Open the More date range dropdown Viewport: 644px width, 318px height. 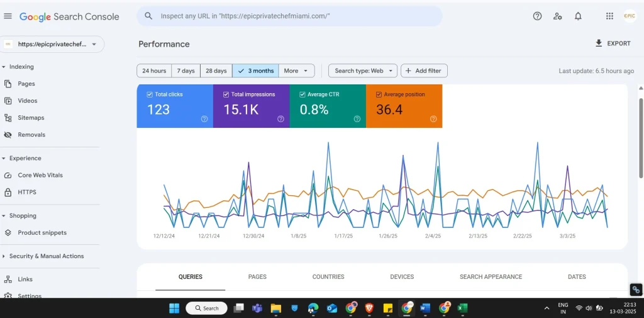[x=297, y=71]
